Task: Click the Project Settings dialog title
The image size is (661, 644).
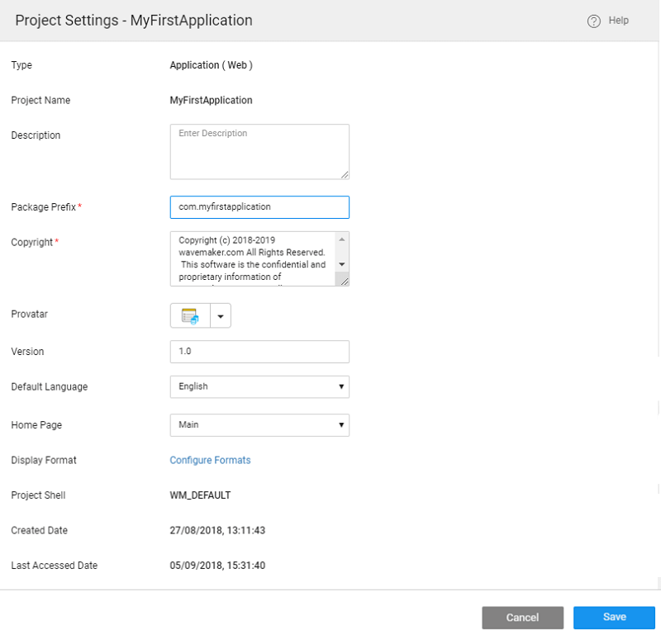Action: (x=134, y=21)
